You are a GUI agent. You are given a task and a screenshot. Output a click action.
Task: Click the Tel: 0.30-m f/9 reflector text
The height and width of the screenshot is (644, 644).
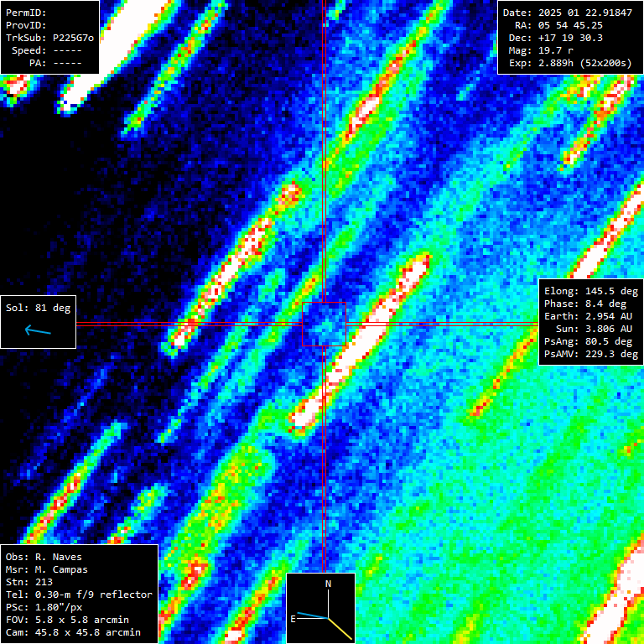80,595
